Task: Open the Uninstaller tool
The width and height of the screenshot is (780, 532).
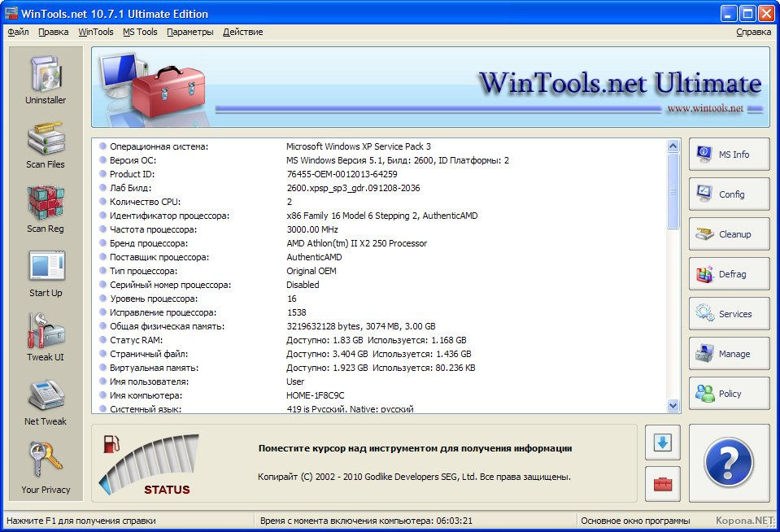Action: coord(46,80)
